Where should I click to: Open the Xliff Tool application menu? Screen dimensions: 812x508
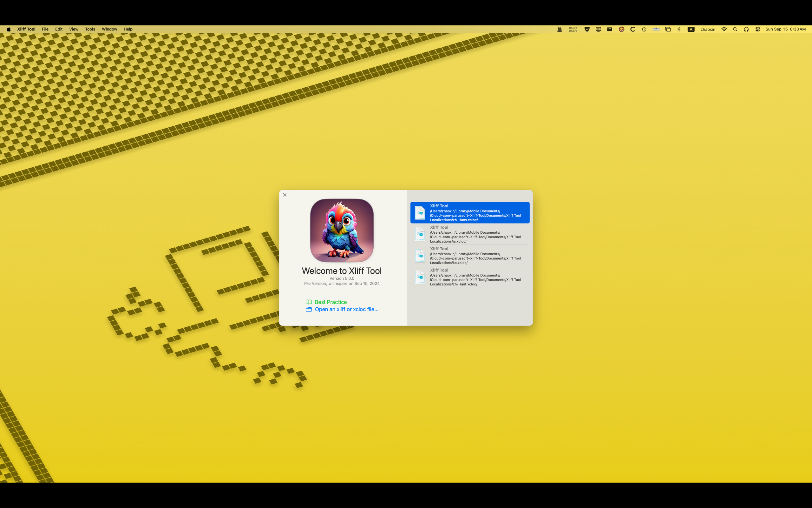(26, 29)
